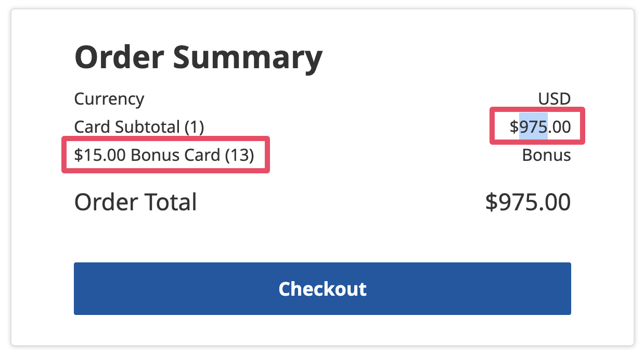
Task: Click the Order Total label
Action: [x=135, y=202]
